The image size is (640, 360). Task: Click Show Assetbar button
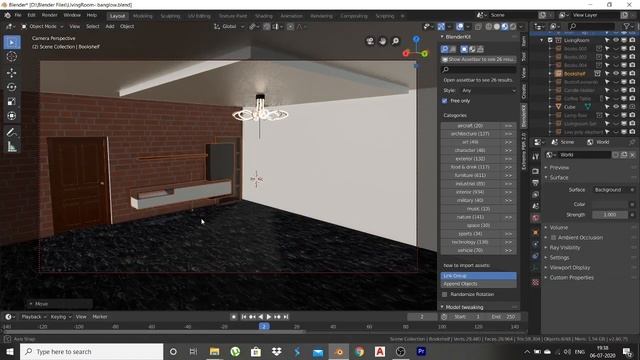click(478, 60)
